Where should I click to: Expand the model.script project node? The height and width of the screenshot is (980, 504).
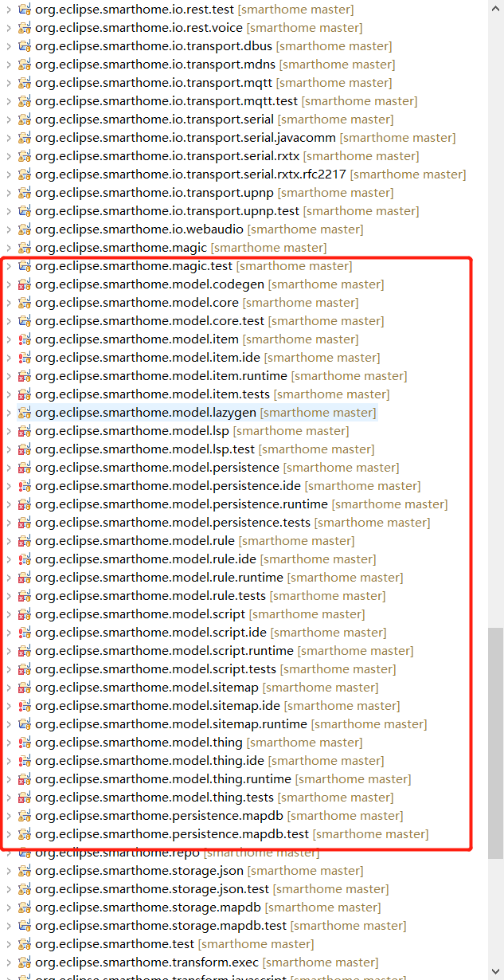[x=9, y=614]
